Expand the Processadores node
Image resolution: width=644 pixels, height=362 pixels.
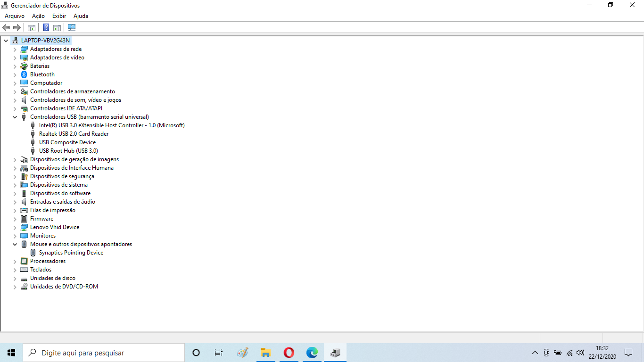click(x=15, y=261)
